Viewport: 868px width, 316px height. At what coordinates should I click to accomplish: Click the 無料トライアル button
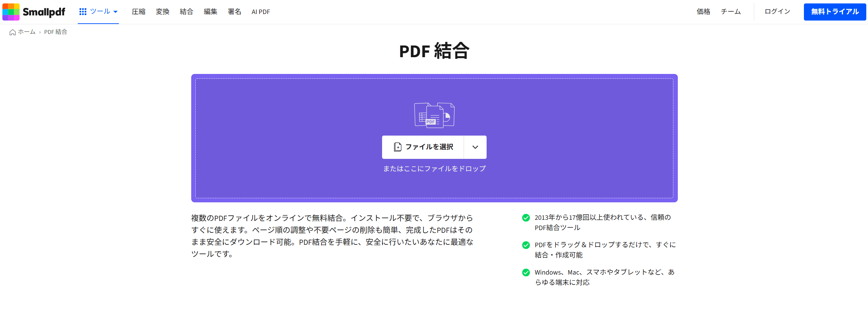tap(834, 11)
